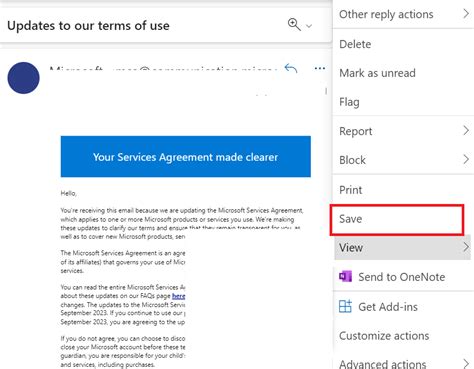This screenshot has height=369, width=474.
Task: Open the View submenu
Action: coord(403,248)
